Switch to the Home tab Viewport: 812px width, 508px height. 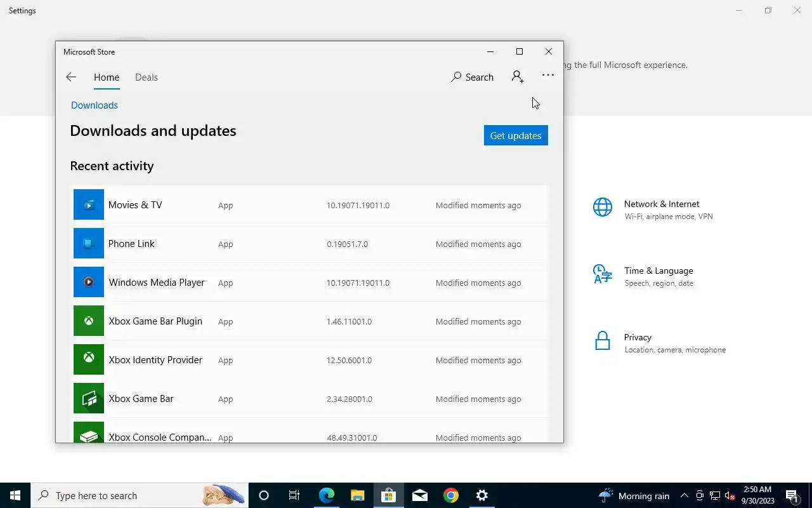(x=107, y=77)
